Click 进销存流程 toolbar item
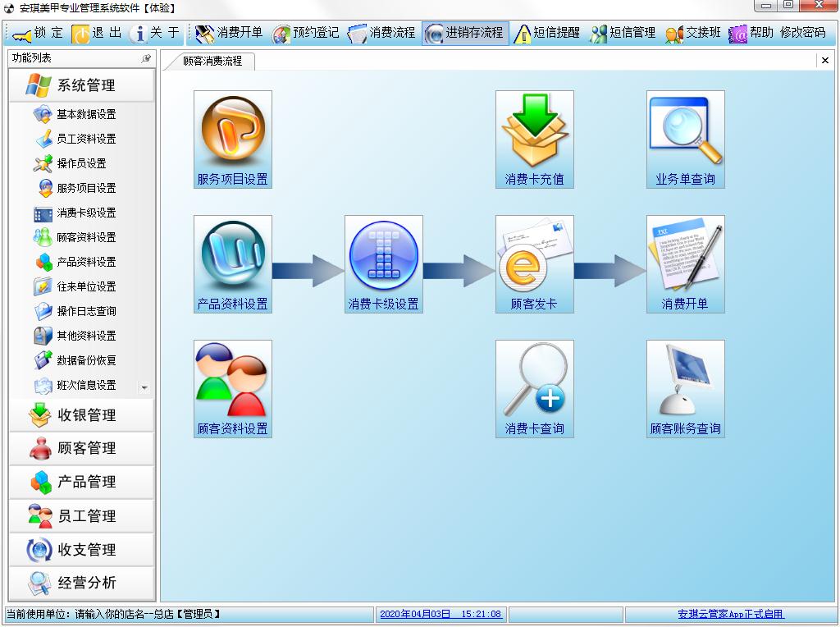 point(465,33)
